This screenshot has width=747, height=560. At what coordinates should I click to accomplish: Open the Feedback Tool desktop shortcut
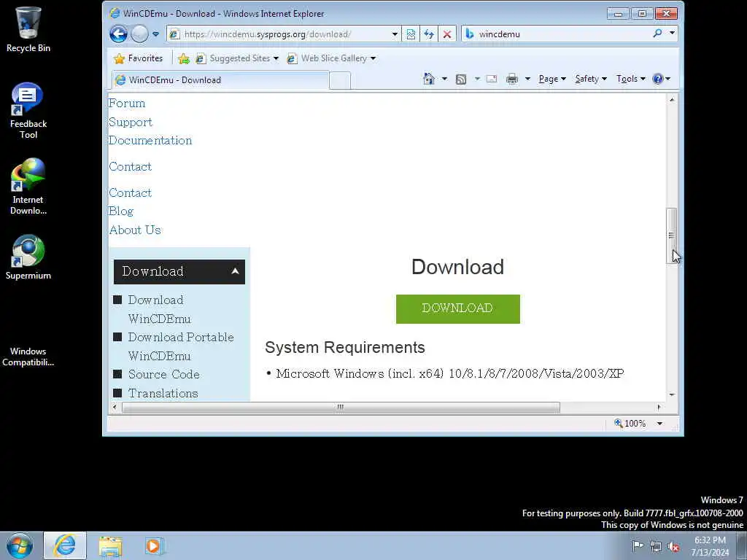click(x=28, y=111)
